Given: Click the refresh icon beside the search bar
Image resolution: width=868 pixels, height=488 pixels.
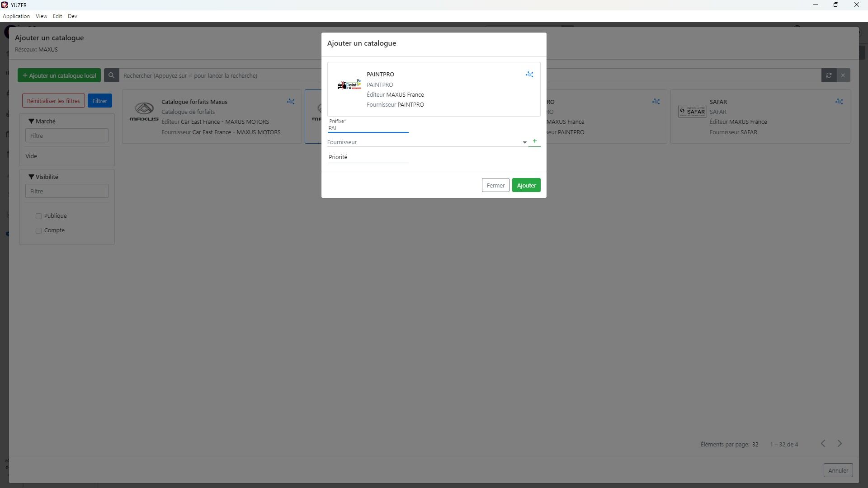Looking at the screenshot, I should 829,75.
